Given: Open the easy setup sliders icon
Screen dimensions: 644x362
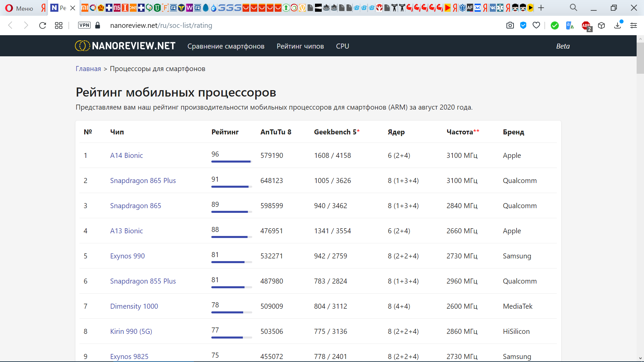Looking at the screenshot, I should (633, 25).
